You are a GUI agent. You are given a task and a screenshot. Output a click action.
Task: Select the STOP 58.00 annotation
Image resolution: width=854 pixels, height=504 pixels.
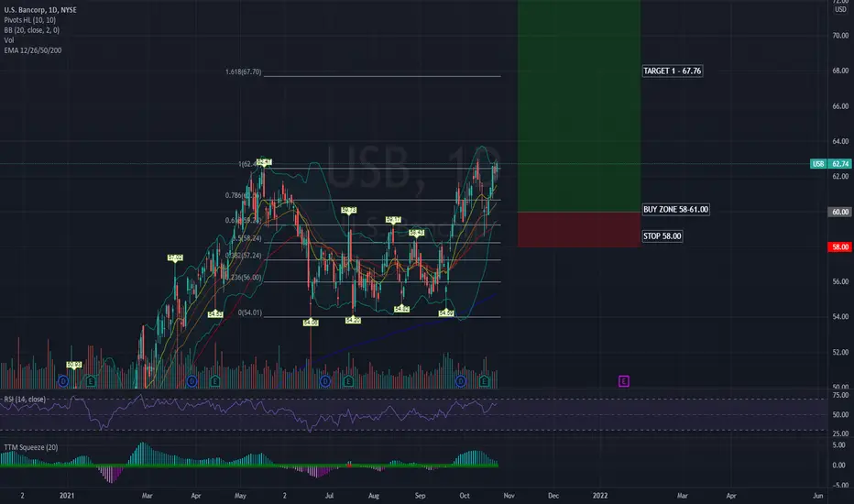pyautogui.click(x=662, y=236)
